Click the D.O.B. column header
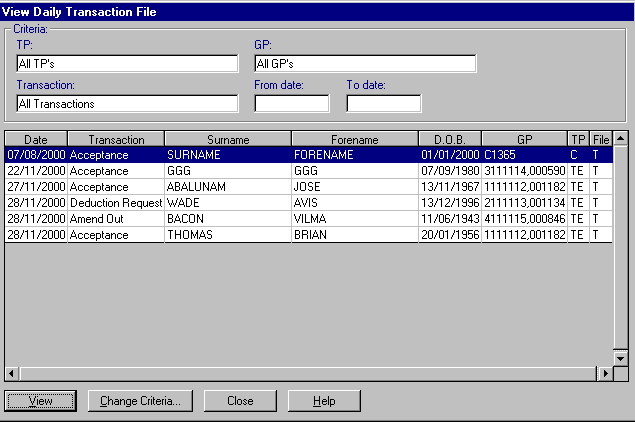Image resolution: width=635 pixels, height=422 pixels. 449,139
